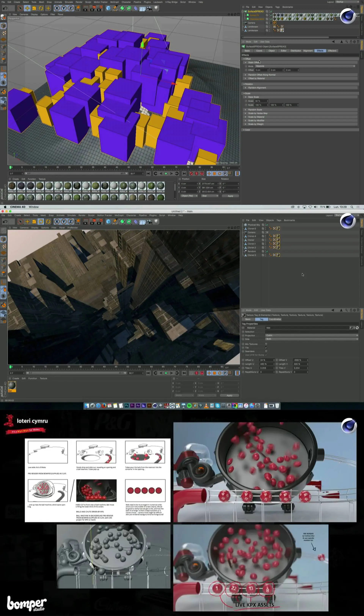364x616 pixels.
Task: Switch to Distribution tab
Action: (x=296, y=51)
